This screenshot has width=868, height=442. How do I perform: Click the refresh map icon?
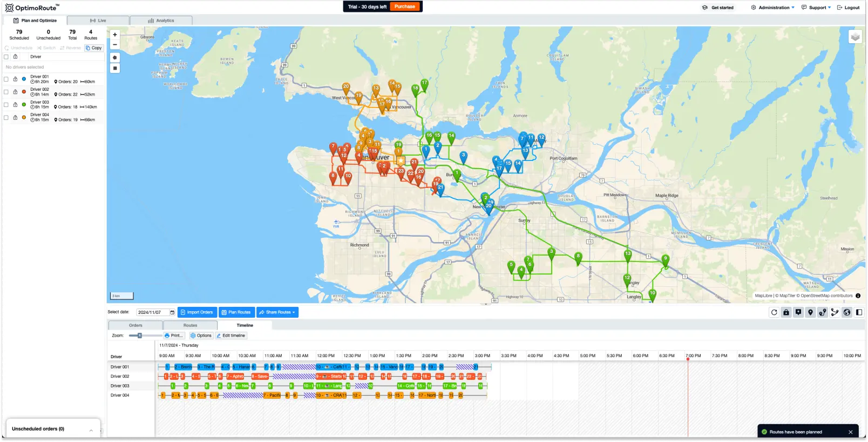coord(774,312)
